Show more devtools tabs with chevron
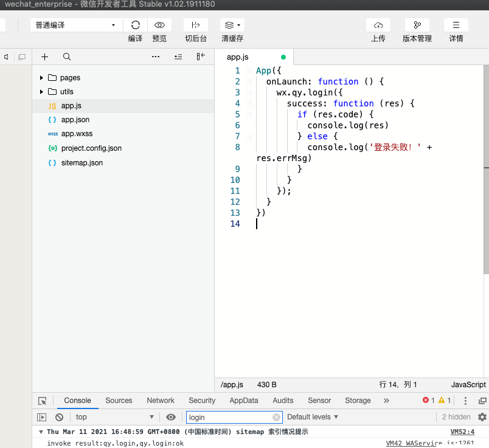Viewport: 489px width, 448px height. point(386,401)
